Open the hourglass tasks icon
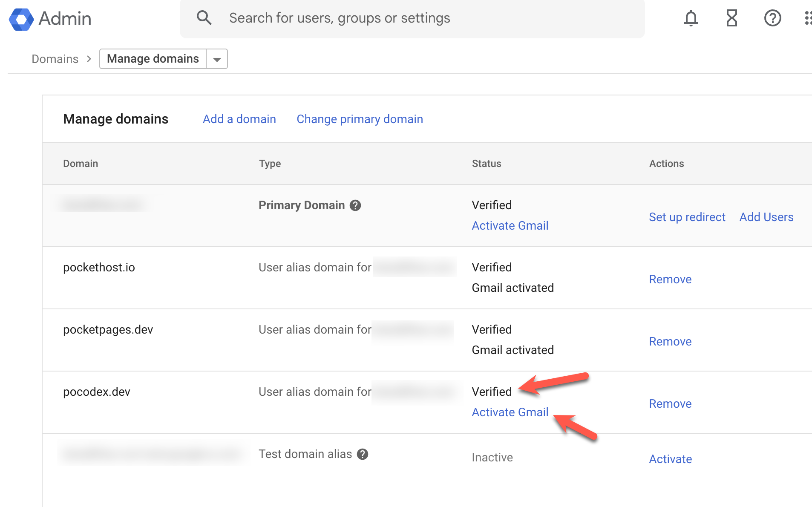 tap(731, 18)
